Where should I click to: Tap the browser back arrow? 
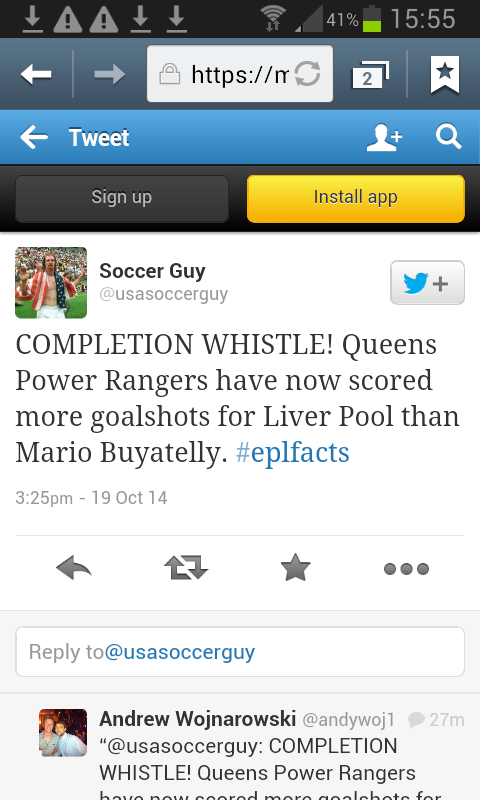36,74
